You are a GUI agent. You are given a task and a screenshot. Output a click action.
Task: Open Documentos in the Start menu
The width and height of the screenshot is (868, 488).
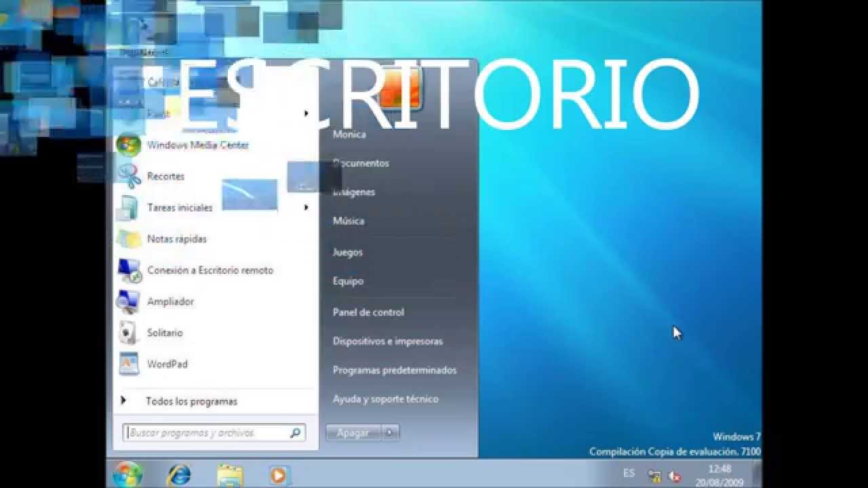(361, 163)
